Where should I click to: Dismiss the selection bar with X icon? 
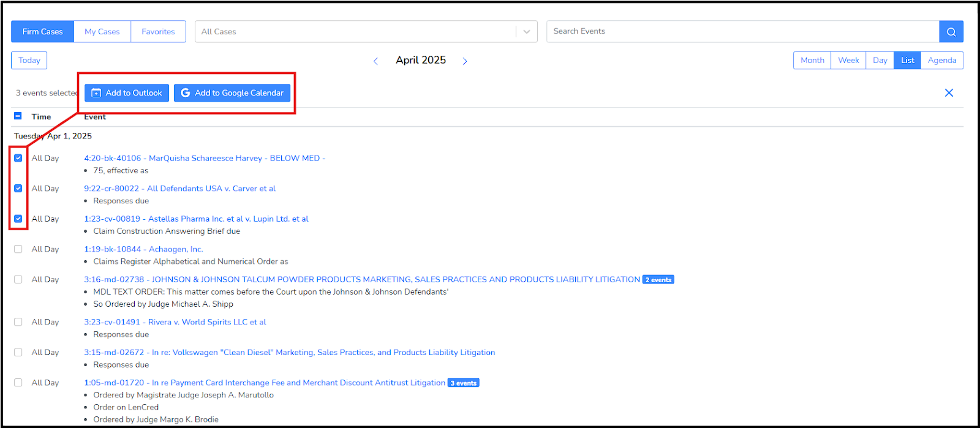949,93
